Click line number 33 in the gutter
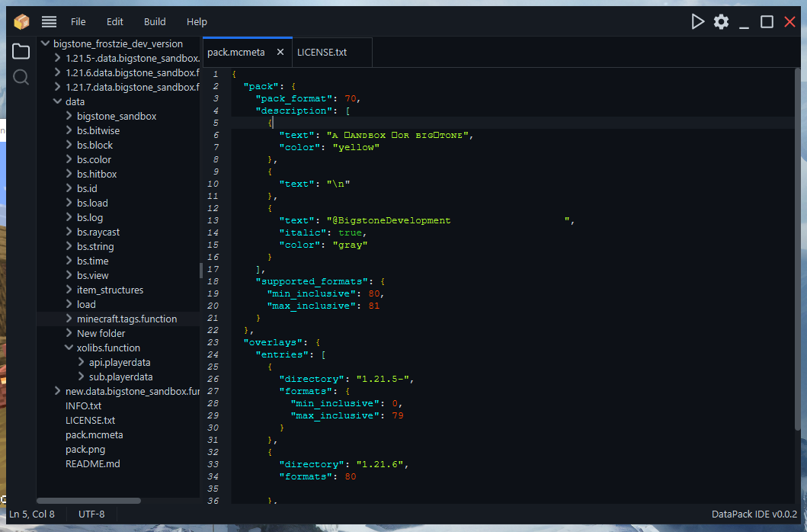807x532 pixels. 213,464
